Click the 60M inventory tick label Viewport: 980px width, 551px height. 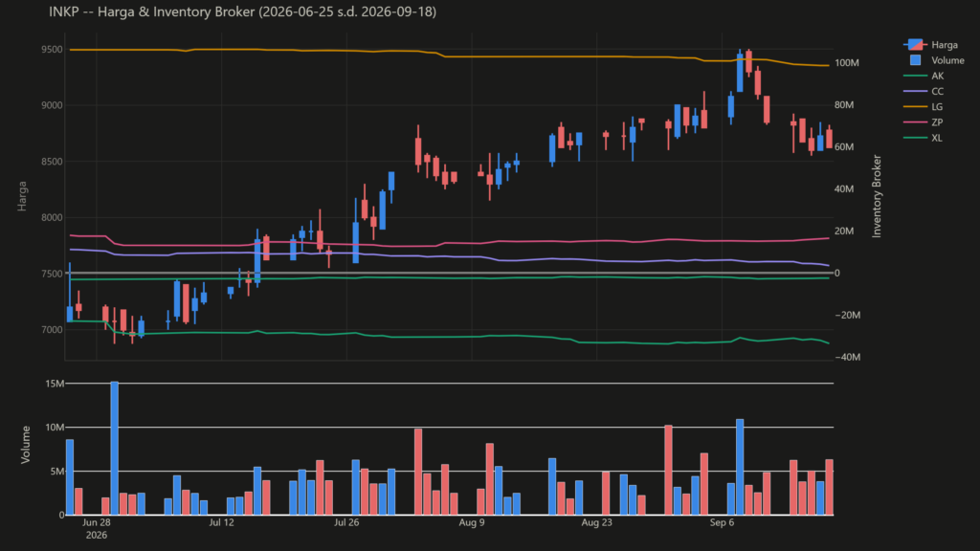844,147
